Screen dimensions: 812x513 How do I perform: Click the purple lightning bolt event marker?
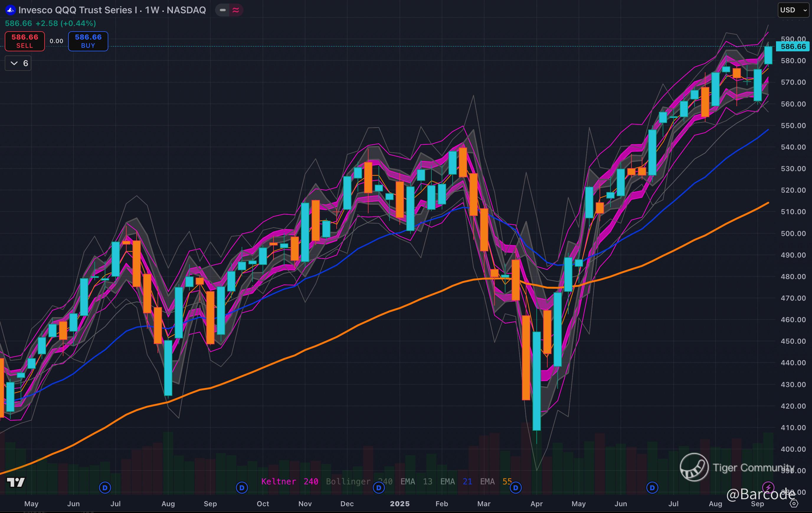tap(768, 487)
